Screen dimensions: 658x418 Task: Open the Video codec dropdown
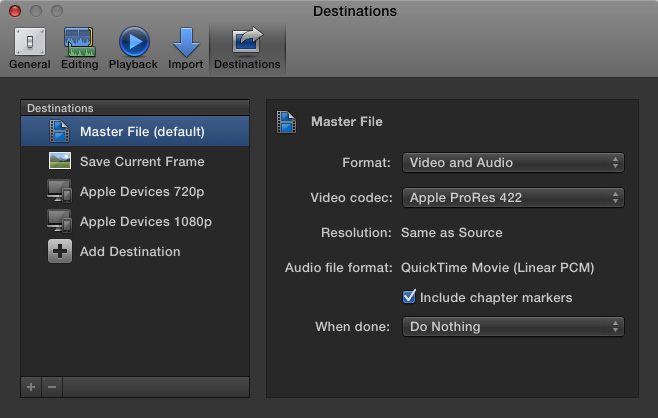pyautogui.click(x=513, y=197)
